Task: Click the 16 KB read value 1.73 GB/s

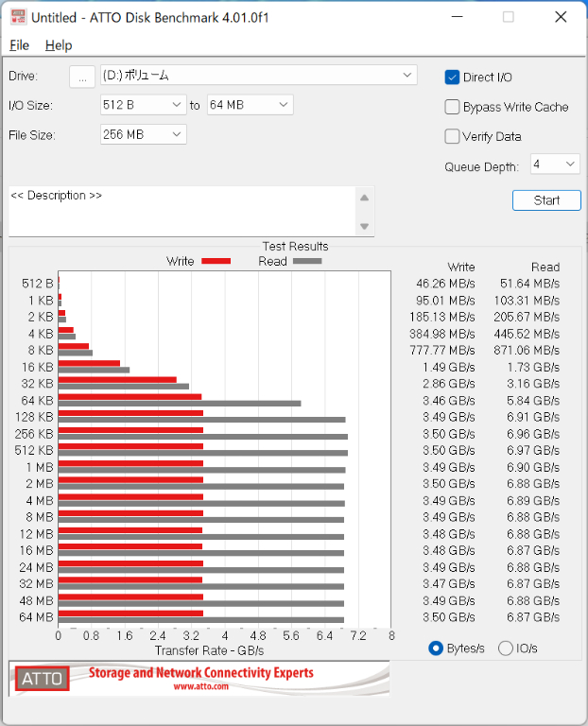Action: click(x=533, y=367)
